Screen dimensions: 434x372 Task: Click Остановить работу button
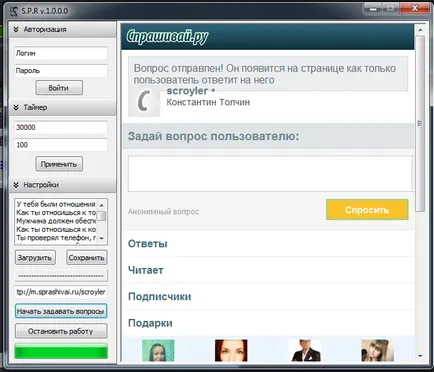[x=61, y=331]
